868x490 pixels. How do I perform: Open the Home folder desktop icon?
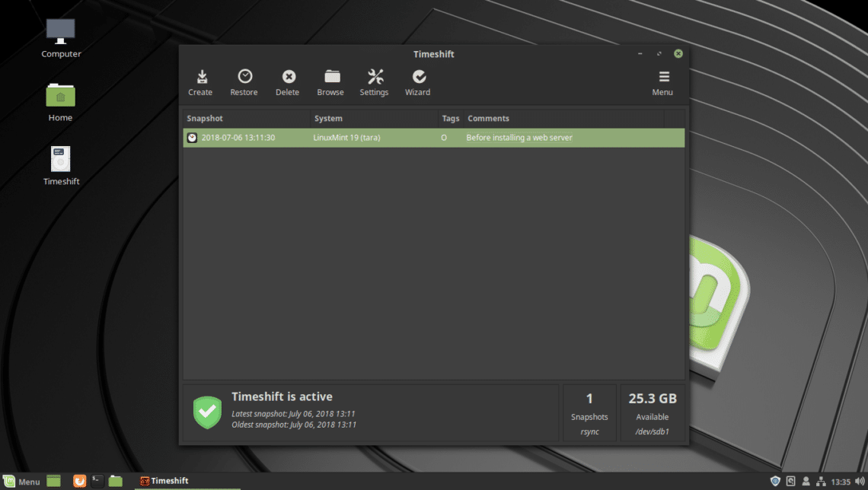point(60,102)
